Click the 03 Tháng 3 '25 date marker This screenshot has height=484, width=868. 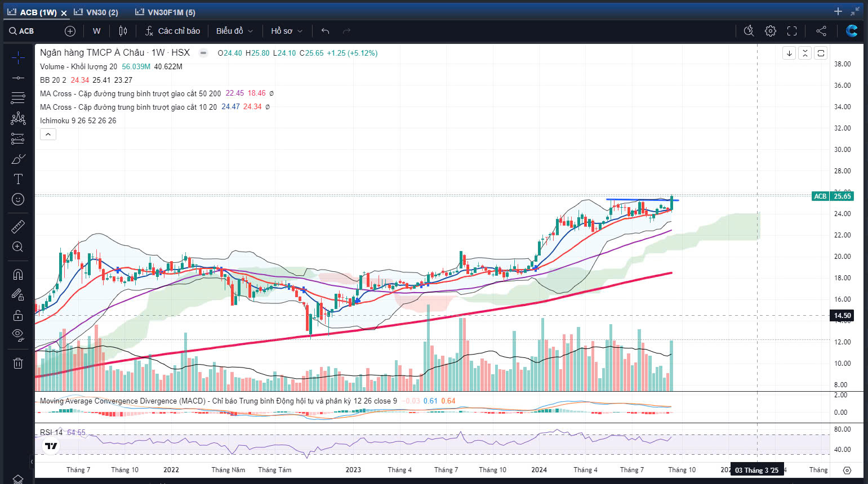[756, 470]
